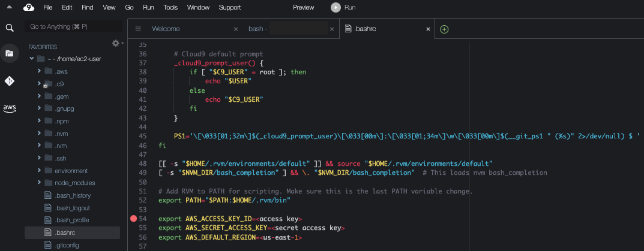Click the export PATH line
This screenshot has width=644, height=251.
[224, 200]
